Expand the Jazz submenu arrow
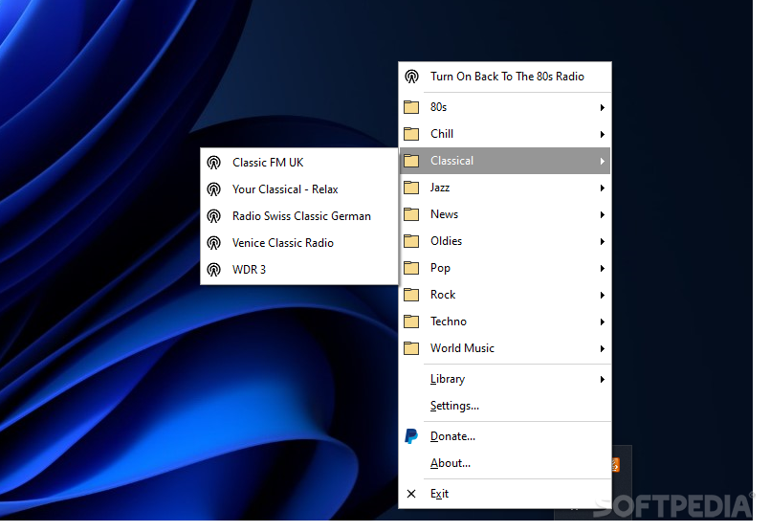770x532 pixels. tap(602, 188)
